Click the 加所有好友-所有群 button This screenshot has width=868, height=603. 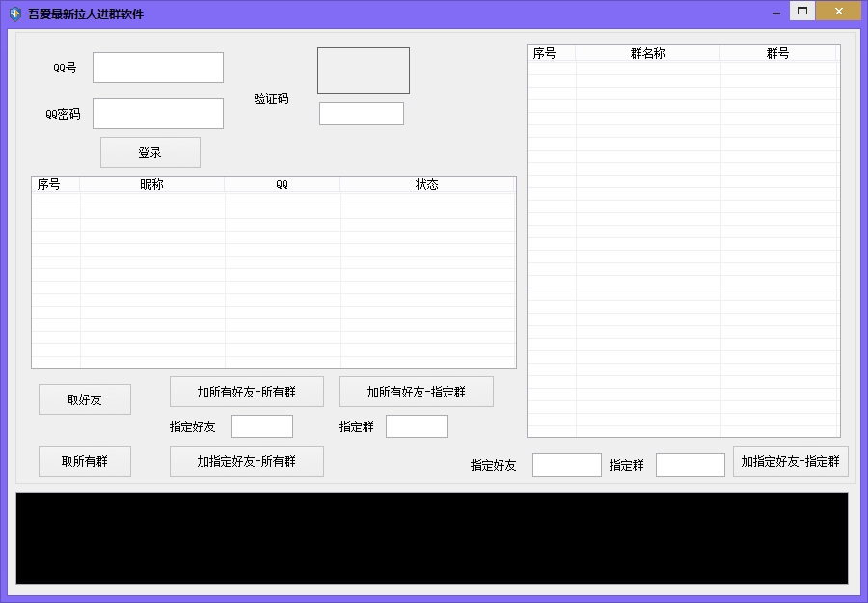click(x=247, y=392)
